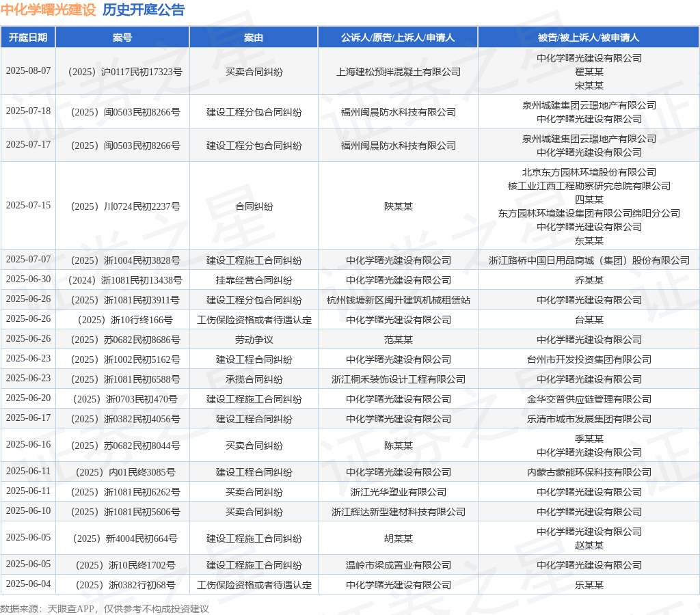Image resolution: width=700 pixels, height=615 pixels.
Task: Click defendant 台州市开发投资集团有限公司
Action: click(589, 359)
